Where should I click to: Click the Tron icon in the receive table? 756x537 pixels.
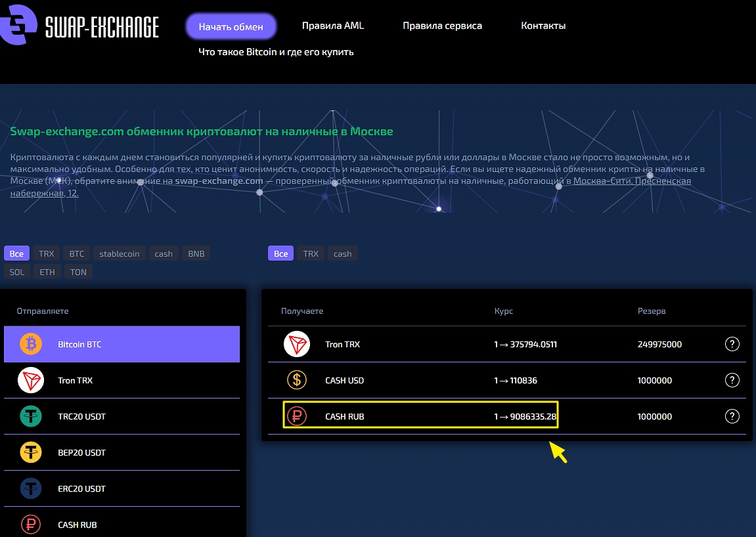pyautogui.click(x=296, y=344)
